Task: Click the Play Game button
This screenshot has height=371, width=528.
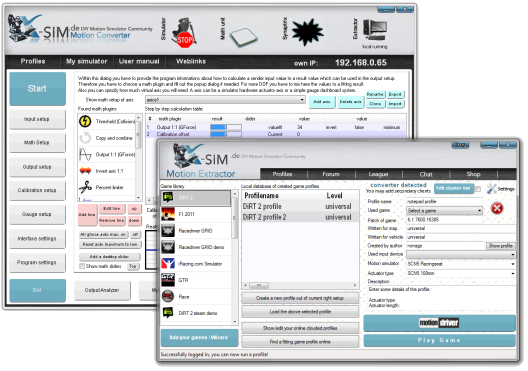Action: click(439, 340)
